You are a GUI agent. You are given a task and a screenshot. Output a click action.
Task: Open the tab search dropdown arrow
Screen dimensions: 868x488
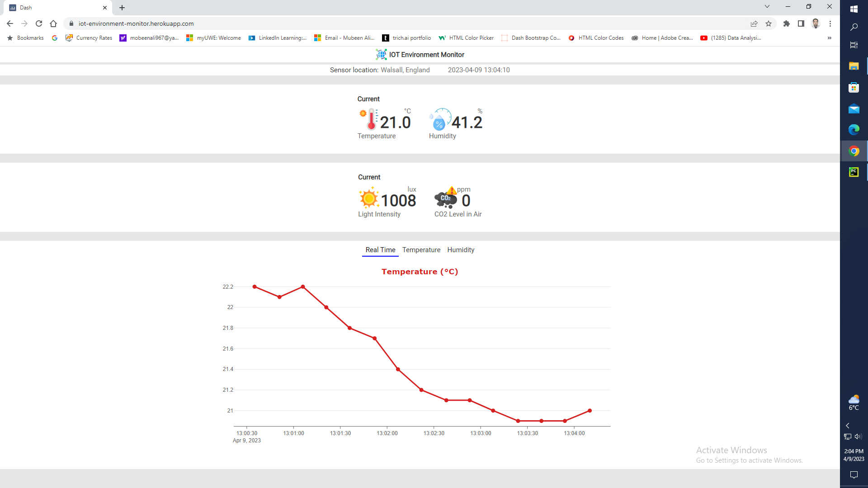767,7
